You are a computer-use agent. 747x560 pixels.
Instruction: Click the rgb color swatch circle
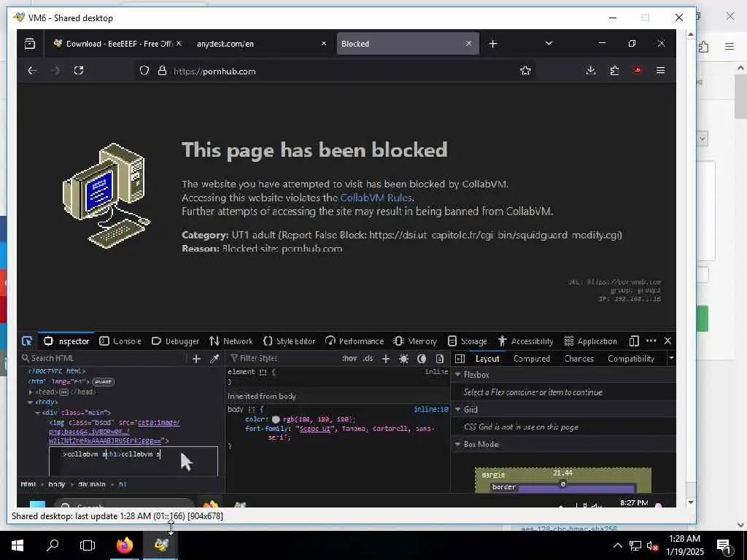tap(275, 419)
